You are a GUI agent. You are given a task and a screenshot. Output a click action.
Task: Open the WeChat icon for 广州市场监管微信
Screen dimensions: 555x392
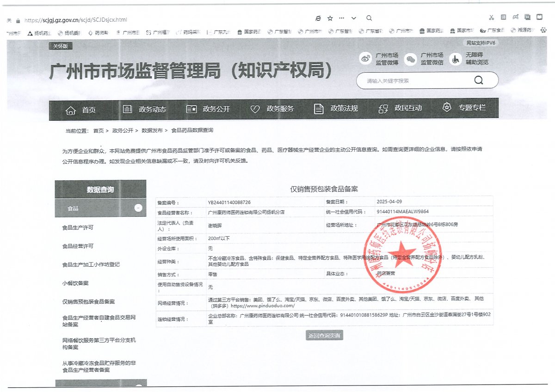[x=411, y=59]
